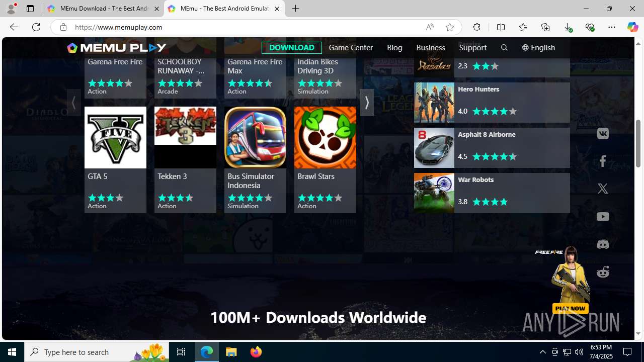Open the Garena Free Fire card title
This screenshot has height=362, width=644.
click(x=115, y=62)
